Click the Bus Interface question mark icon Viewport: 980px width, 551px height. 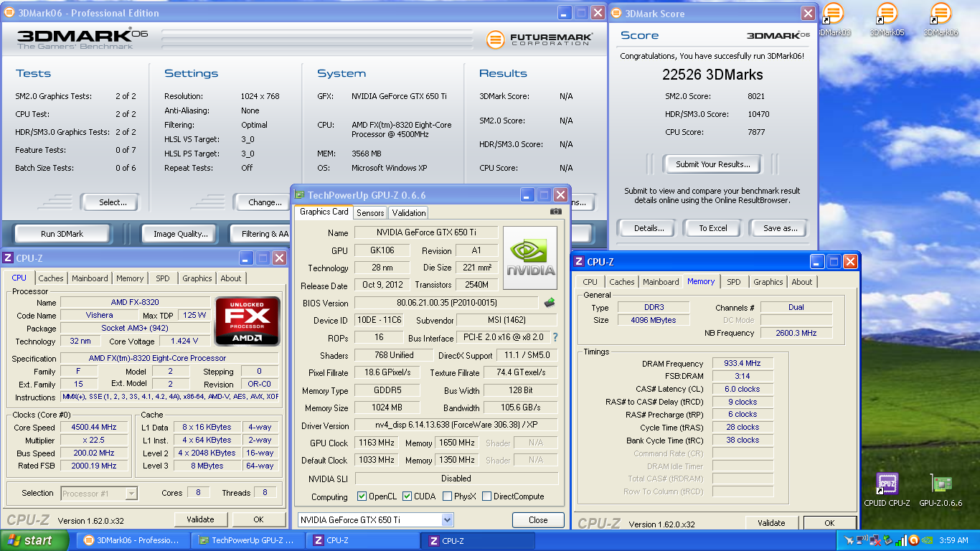tap(555, 337)
